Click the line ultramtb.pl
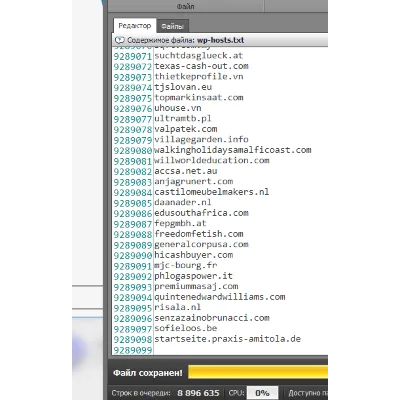 point(183,119)
